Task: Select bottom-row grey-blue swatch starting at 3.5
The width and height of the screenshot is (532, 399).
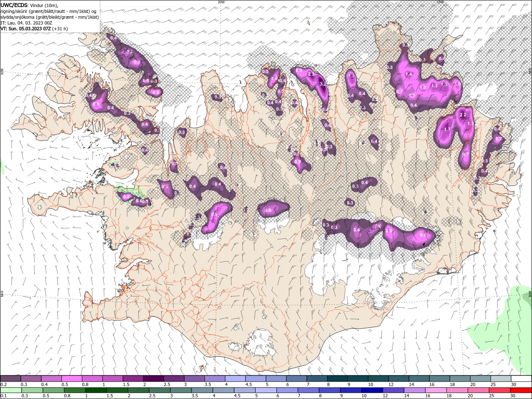Action: click(202, 390)
